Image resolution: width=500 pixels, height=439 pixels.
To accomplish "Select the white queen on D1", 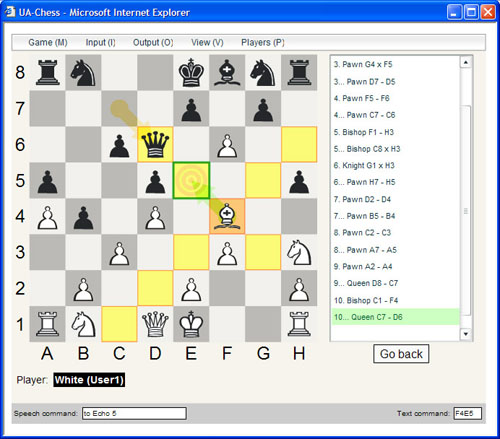I will pyautogui.click(x=155, y=324).
